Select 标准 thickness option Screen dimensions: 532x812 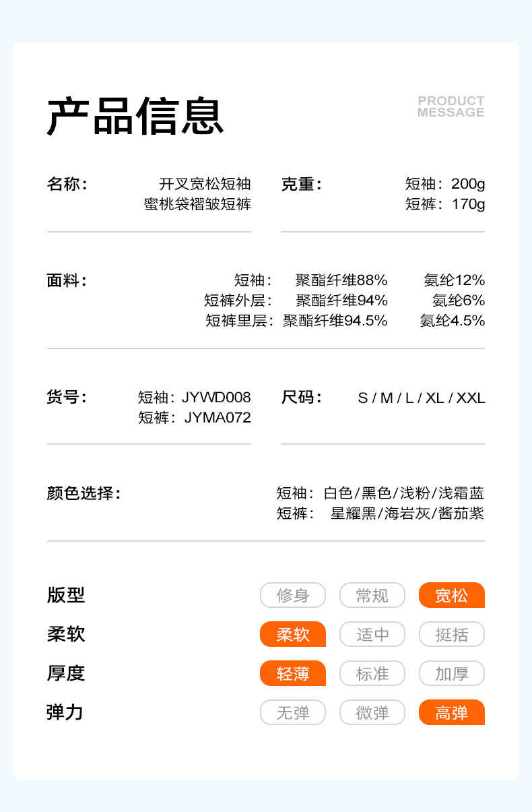point(372,673)
